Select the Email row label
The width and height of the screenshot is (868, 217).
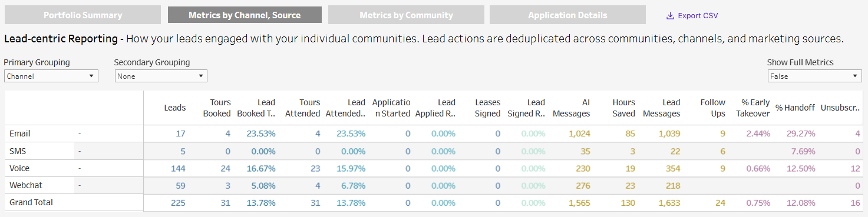[20, 133]
